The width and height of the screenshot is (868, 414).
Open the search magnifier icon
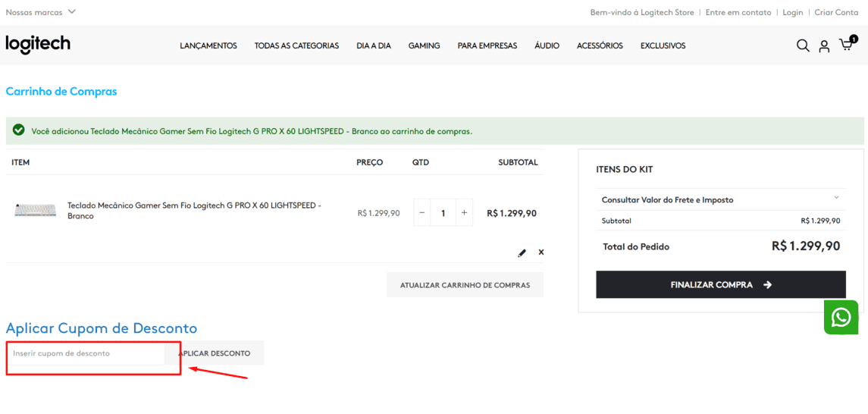803,45
